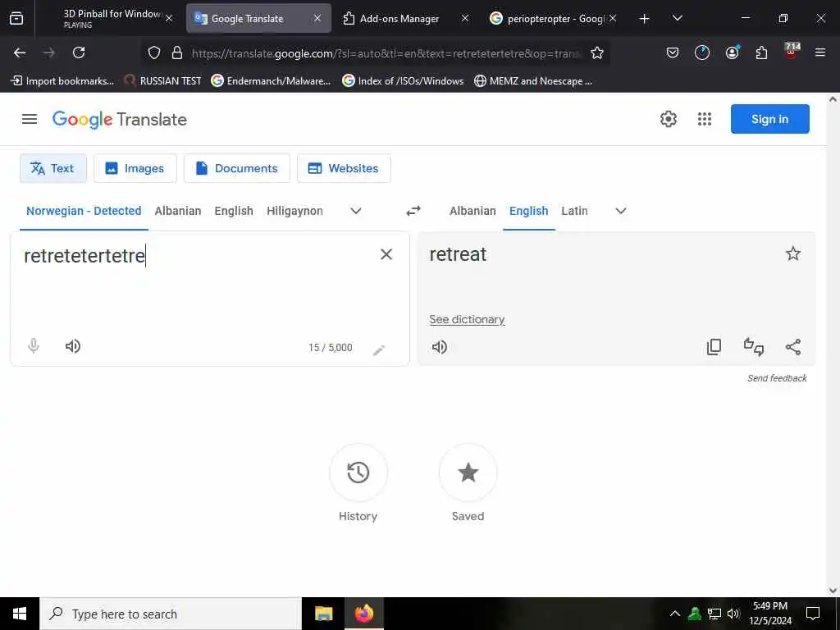Open Google apps grid

pyautogui.click(x=705, y=119)
